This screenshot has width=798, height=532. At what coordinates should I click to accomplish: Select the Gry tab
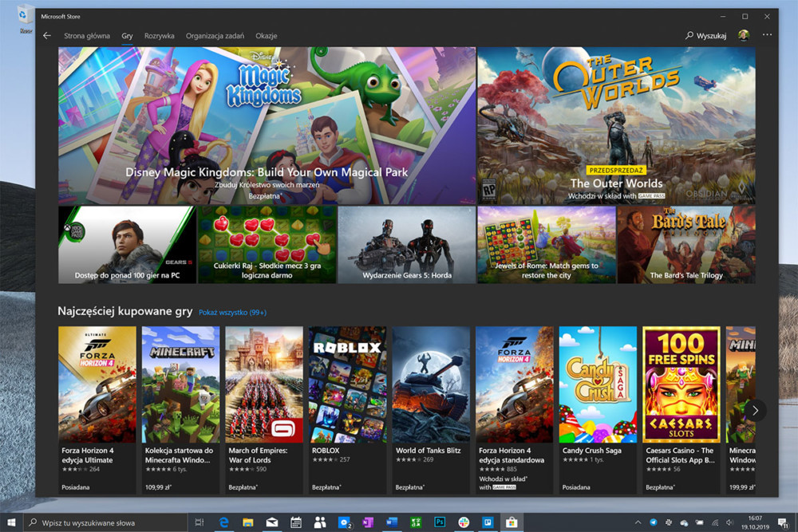click(127, 36)
